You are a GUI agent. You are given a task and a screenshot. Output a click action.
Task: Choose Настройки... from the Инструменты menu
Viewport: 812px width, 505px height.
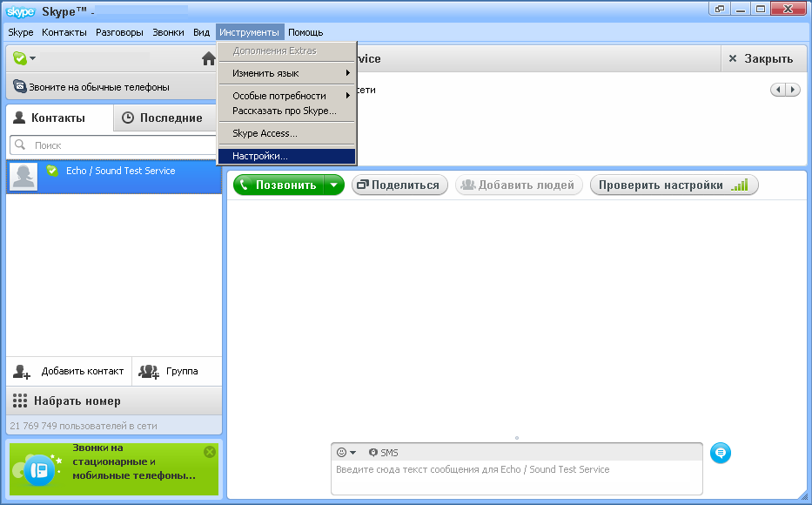[287, 156]
